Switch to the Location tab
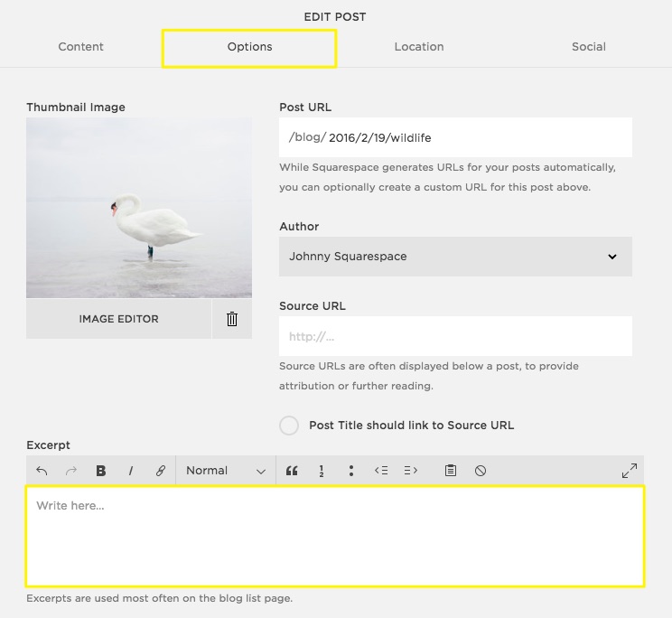 tap(419, 47)
